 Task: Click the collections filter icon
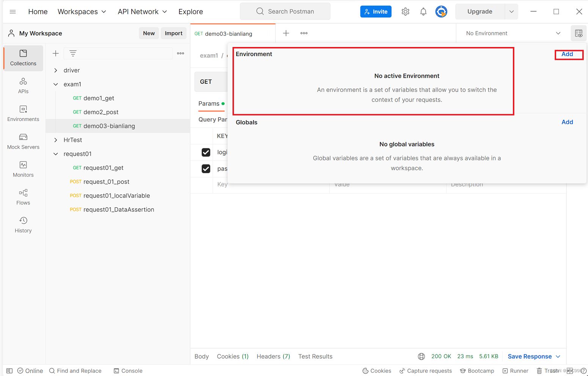click(x=73, y=53)
